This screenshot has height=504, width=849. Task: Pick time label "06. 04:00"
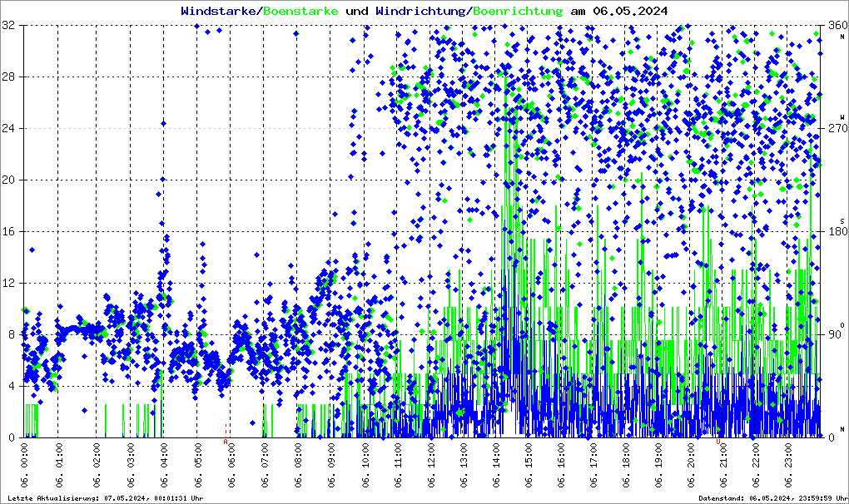(163, 465)
